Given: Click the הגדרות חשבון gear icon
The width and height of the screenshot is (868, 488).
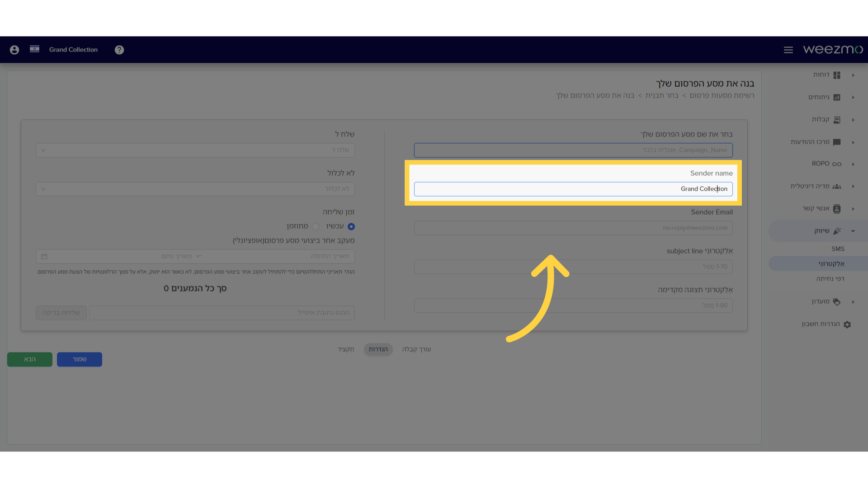Looking at the screenshot, I should point(847,324).
